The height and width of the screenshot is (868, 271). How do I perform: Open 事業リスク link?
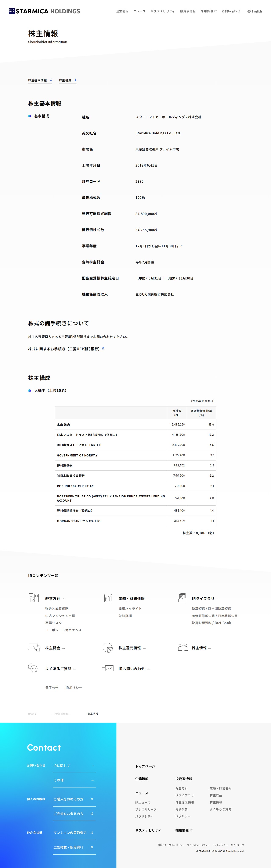(x=54, y=623)
